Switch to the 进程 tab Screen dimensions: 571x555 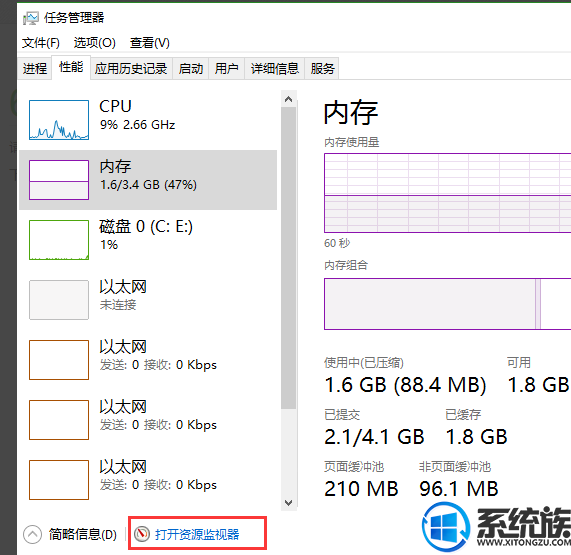click(35, 68)
